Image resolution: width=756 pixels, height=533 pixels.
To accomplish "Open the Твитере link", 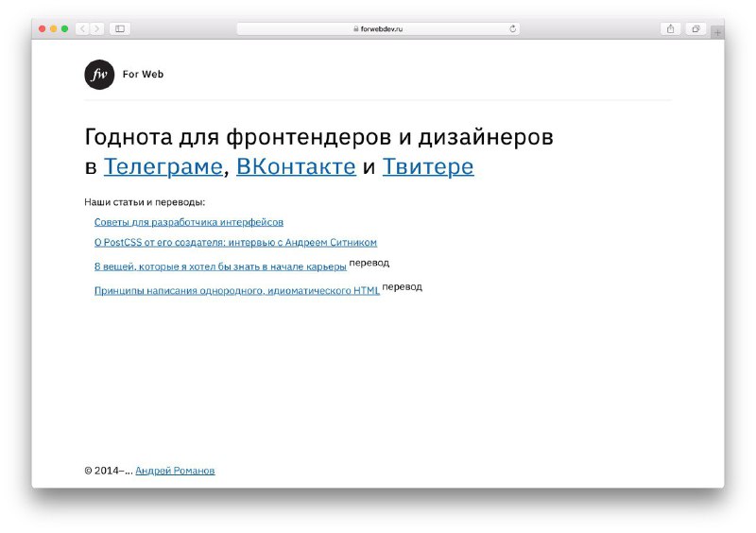I will (428, 167).
